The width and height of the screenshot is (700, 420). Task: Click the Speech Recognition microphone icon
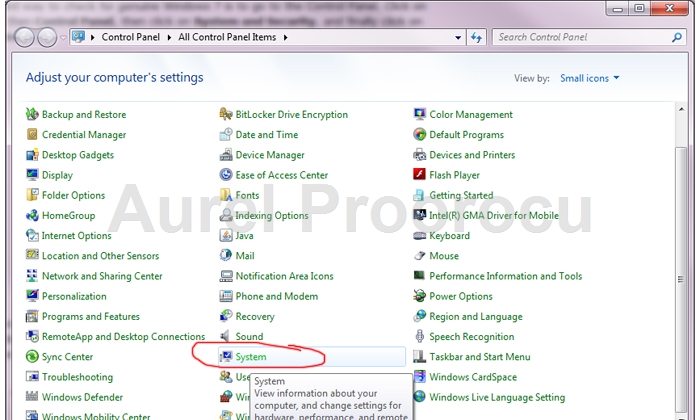(420, 336)
